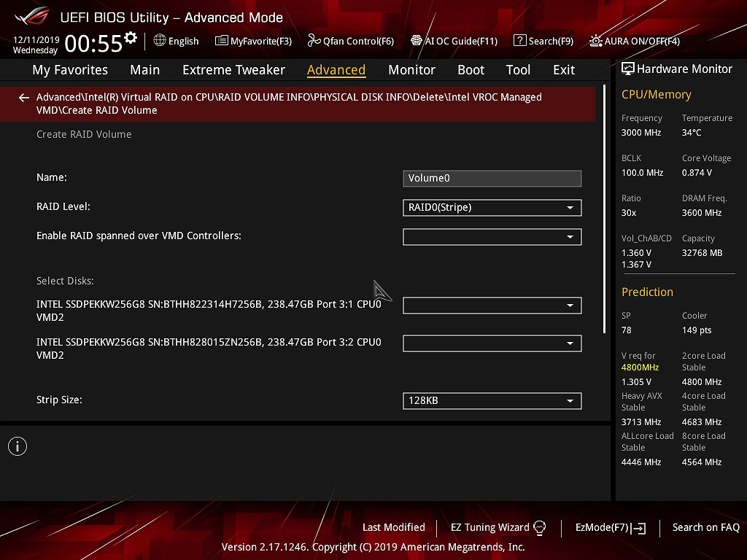Image resolution: width=747 pixels, height=560 pixels.
Task: Expand RAID spanned over VMD Controllers dropdown
Action: (492, 237)
